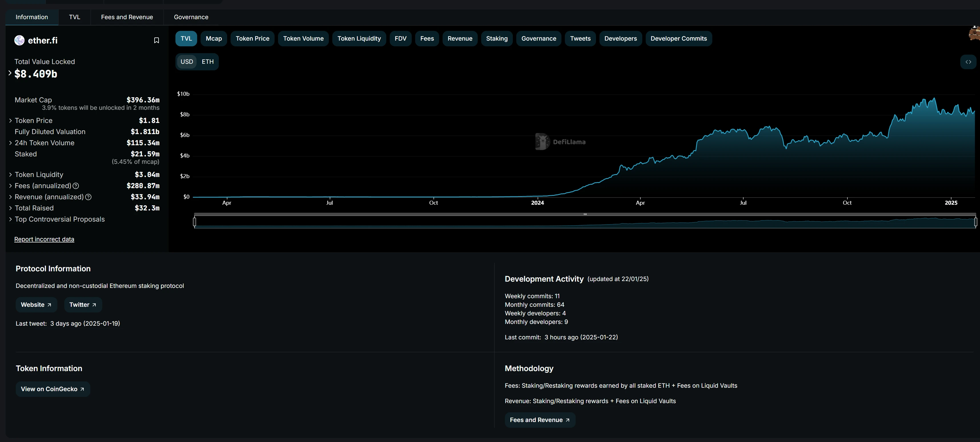
Task: Toggle the Mcap chart series
Action: click(x=213, y=38)
